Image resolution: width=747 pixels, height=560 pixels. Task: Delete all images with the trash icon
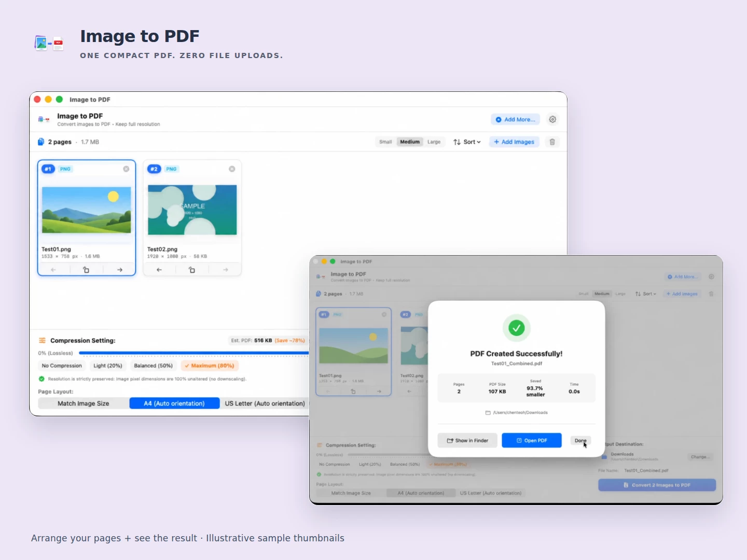pos(552,142)
